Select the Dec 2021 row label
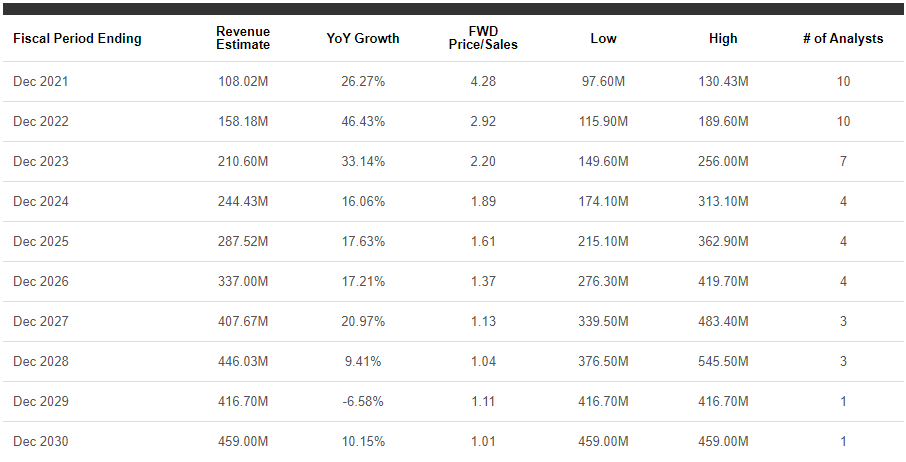This screenshot has height=462, width=906. (36, 82)
